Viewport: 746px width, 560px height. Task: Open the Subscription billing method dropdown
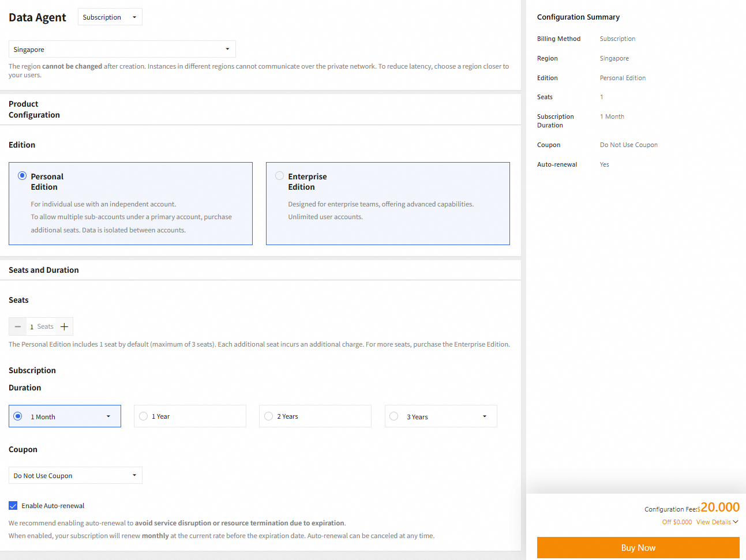(x=110, y=17)
